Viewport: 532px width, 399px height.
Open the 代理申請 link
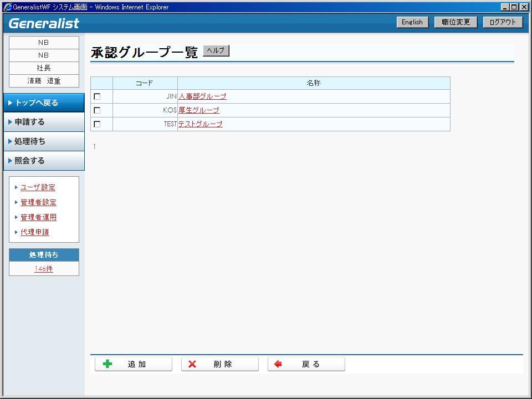click(x=35, y=232)
